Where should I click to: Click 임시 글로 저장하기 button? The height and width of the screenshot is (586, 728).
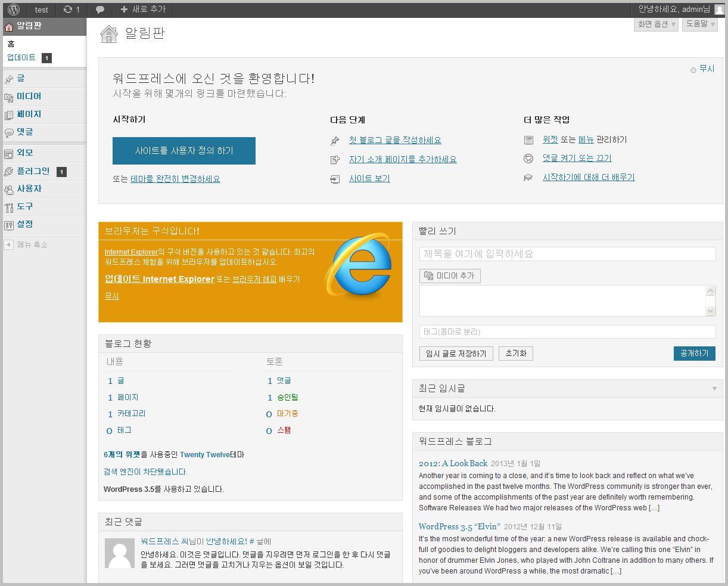456,354
